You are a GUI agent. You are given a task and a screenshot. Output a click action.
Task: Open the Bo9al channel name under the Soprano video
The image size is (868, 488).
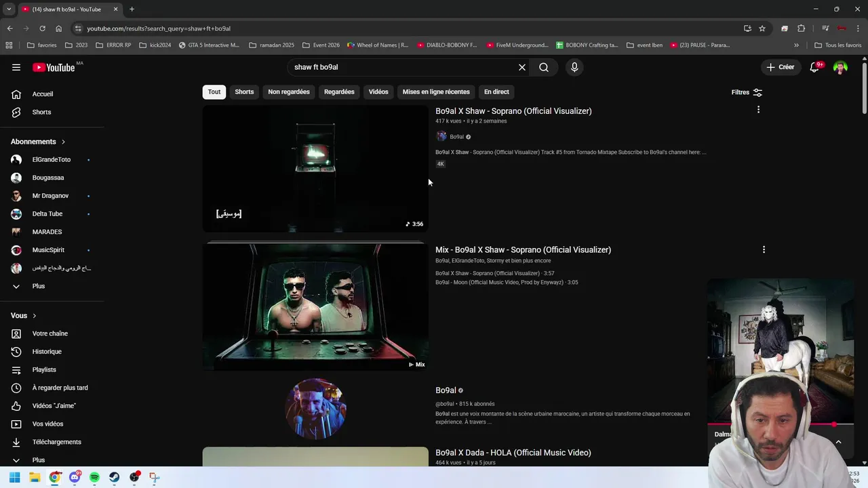[456, 136]
